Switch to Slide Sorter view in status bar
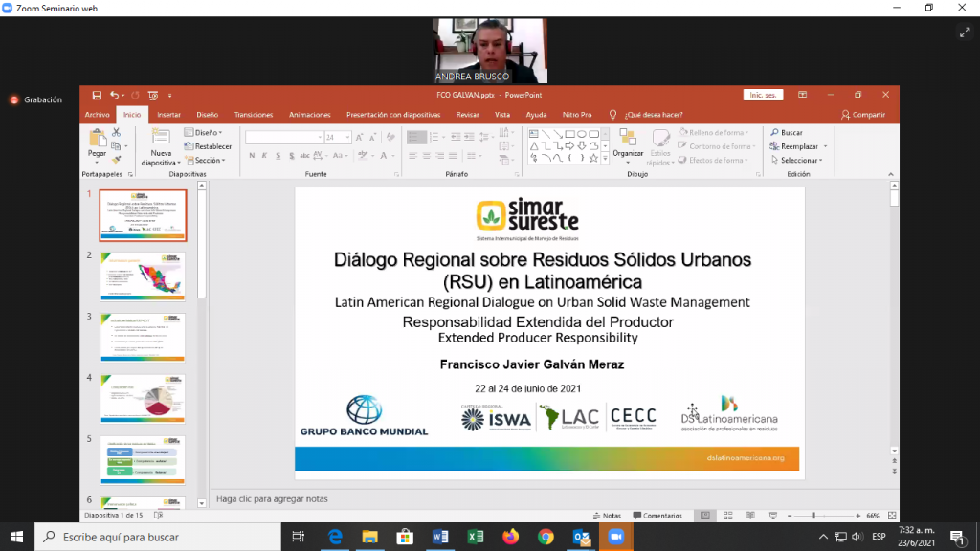The width and height of the screenshot is (980, 551). pos(728,516)
